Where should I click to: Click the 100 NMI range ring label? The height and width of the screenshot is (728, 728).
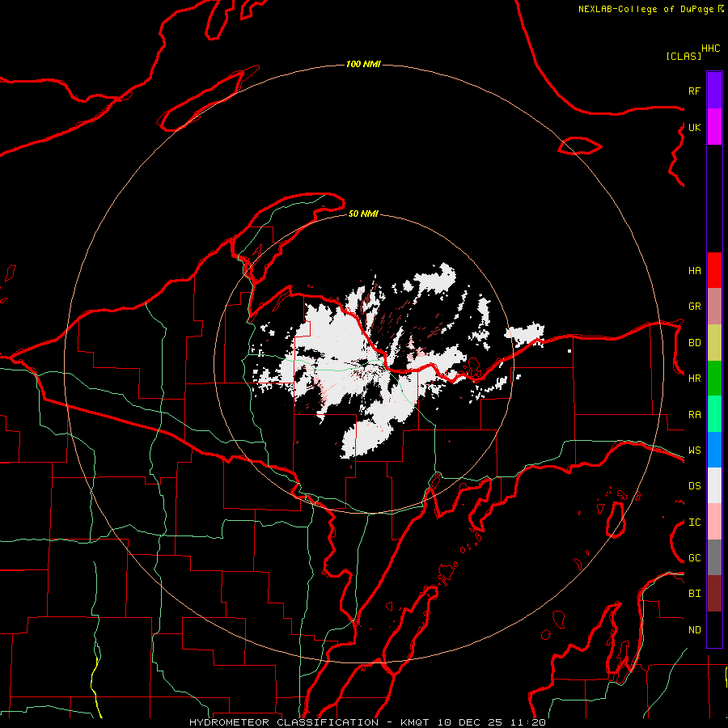click(x=363, y=64)
